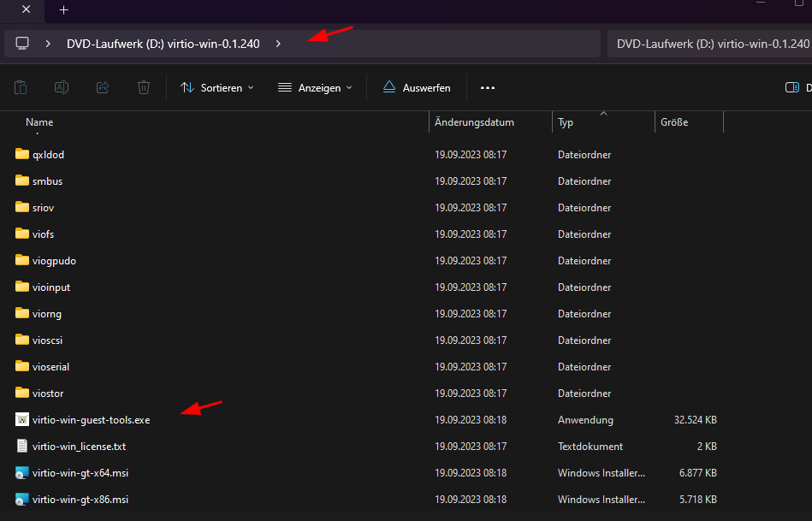Click the Rename toolbar icon
Image resolution: width=812 pixels, height=521 pixels.
pos(62,87)
